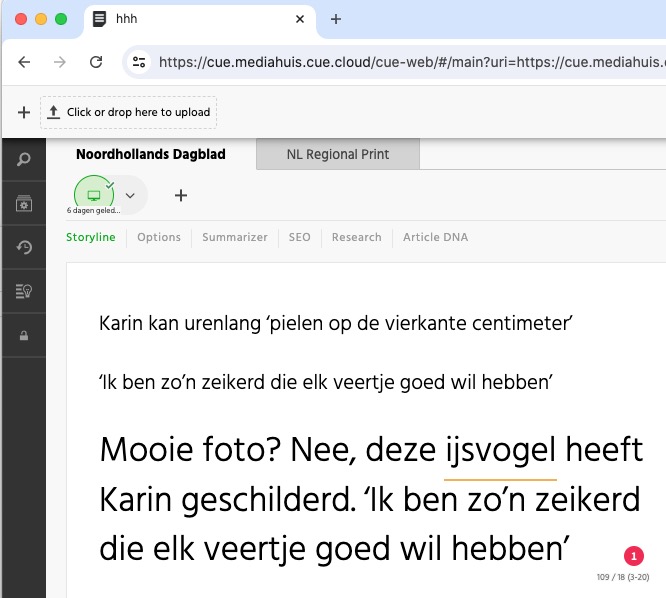Open the search panel in sidebar
The width and height of the screenshot is (666, 598).
24,159
